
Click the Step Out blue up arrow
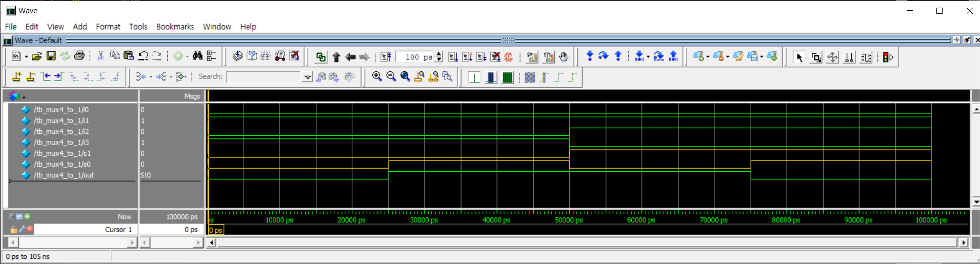pyautogui.click(x=618, y=56)
